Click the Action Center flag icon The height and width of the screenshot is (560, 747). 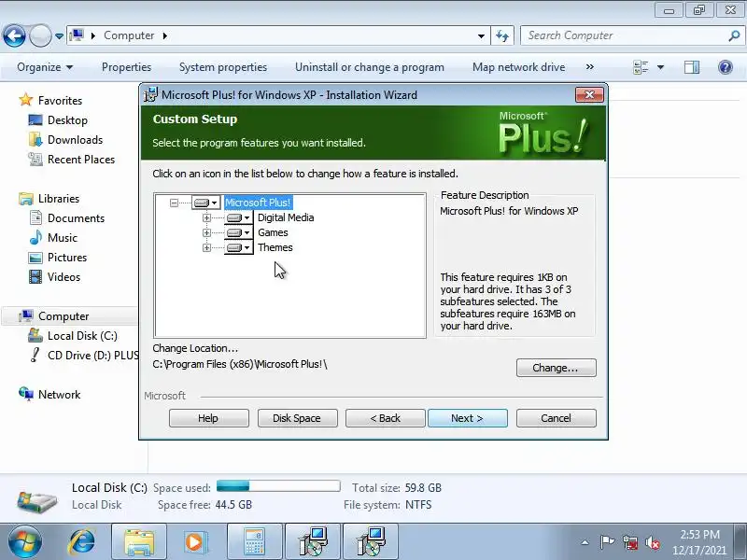[x=607, y=542]
